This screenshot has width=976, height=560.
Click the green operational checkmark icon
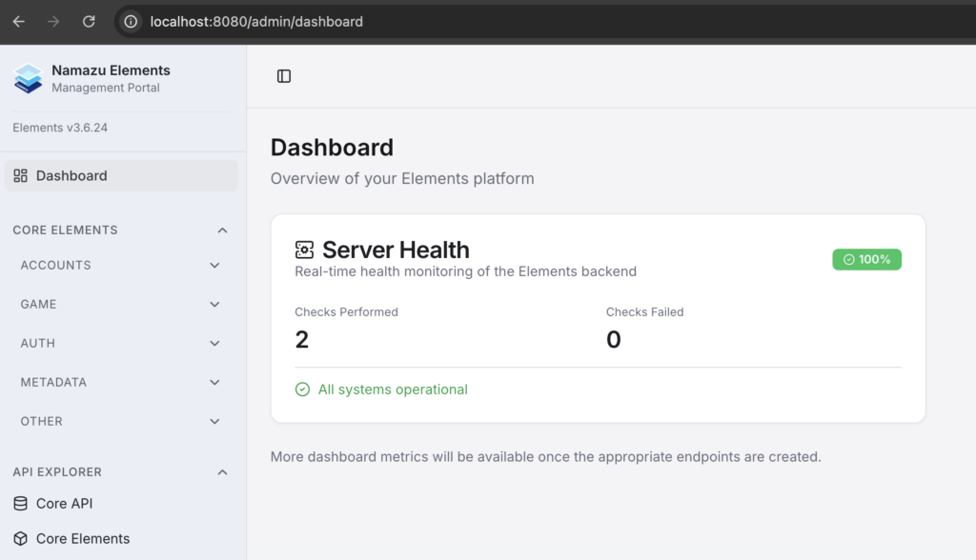point(302,390)
